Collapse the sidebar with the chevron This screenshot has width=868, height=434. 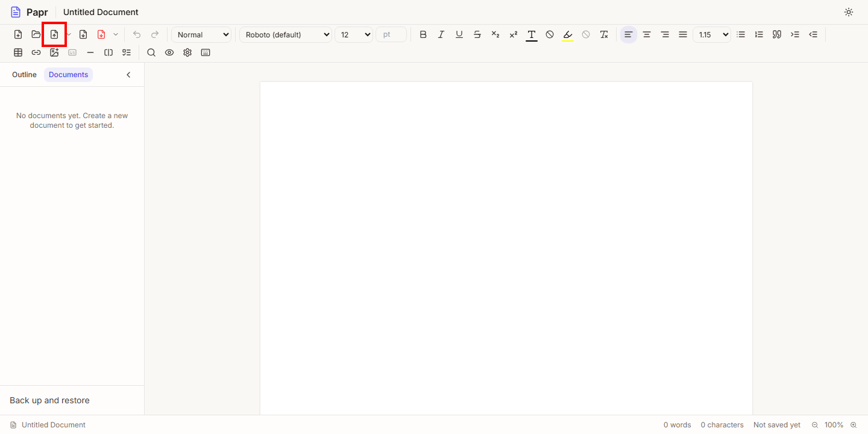pyautogui.click(x=128, y=75)
